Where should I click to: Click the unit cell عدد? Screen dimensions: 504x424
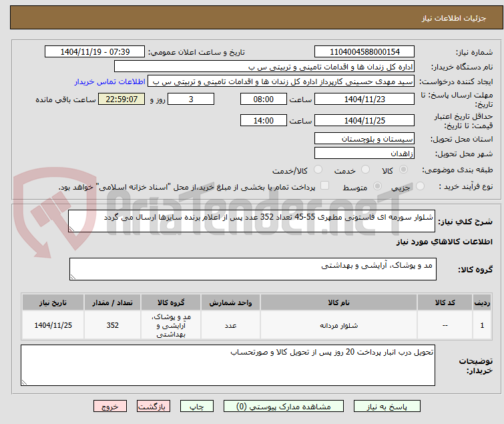point(230,325)
